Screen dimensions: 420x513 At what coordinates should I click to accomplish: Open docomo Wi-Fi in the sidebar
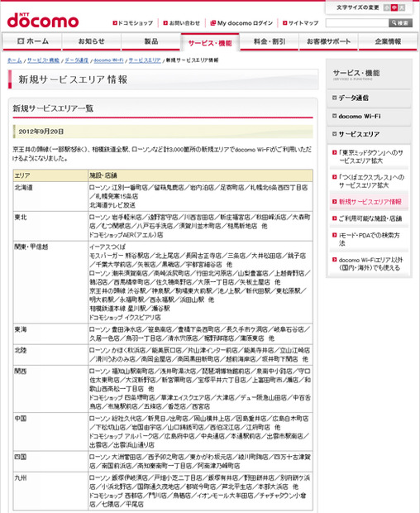[x=369, y=116]
